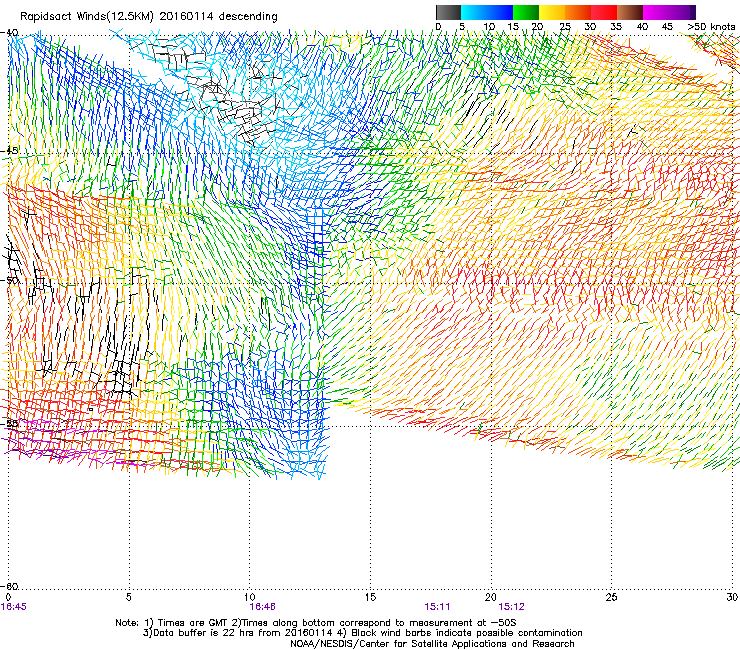Click the note about measurement at -50S

point(374,623)
